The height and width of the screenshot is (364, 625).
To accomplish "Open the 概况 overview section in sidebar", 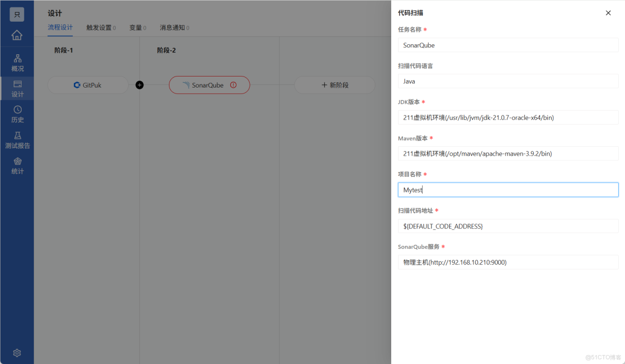I will point(17,63).
